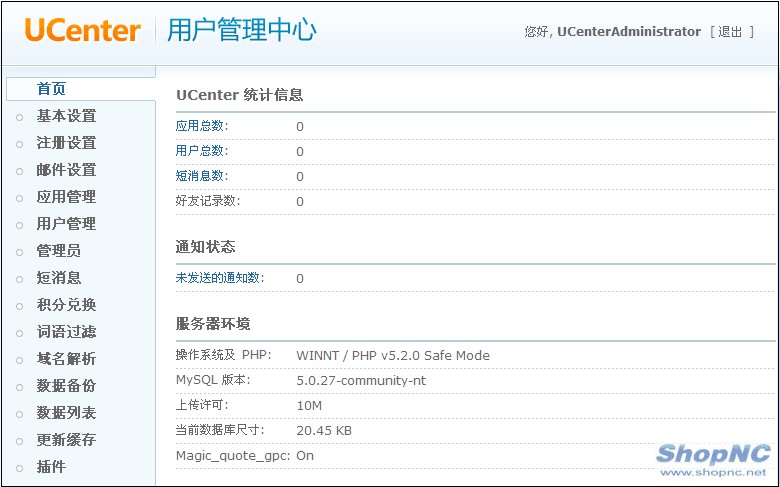Viewport: 780px width, 487px height.
Task: Open the 用户总数 statistics link
Action: (201, 151)
